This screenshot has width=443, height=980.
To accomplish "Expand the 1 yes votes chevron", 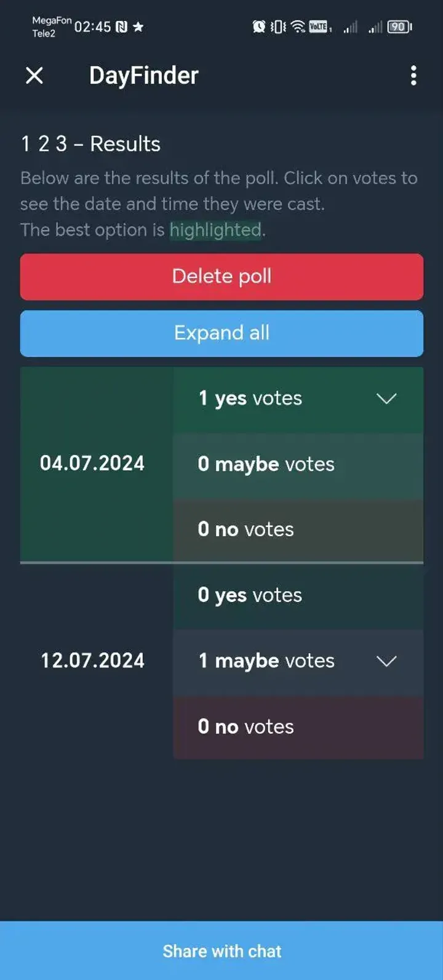I will click(x=386, y=399).
